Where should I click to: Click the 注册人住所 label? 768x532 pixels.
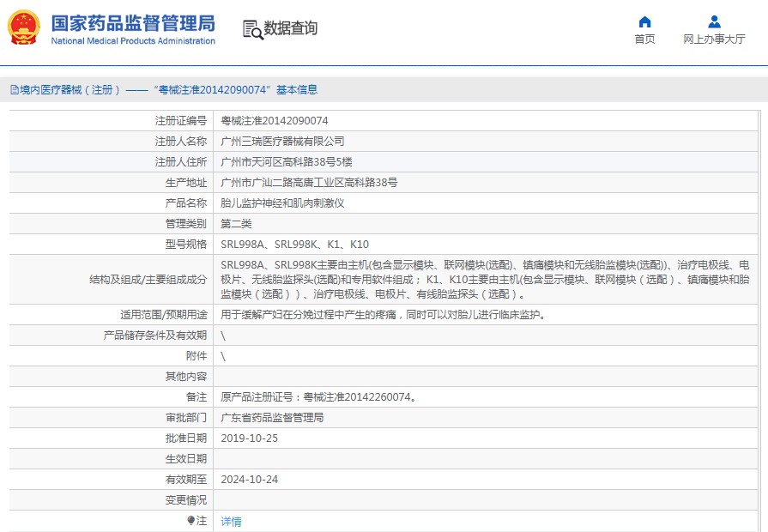(181, 161)
